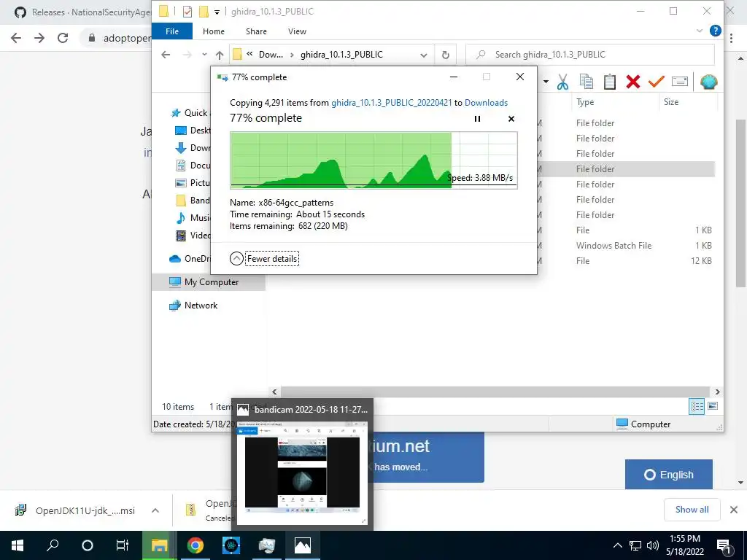Select Documents in navigation pane

(193, 166)
